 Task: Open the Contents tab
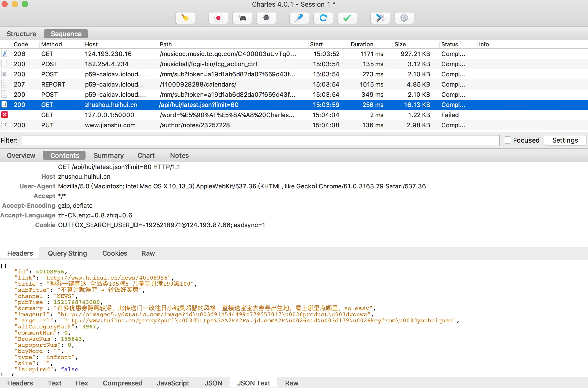pyautogui.click(x=65, y=156)
